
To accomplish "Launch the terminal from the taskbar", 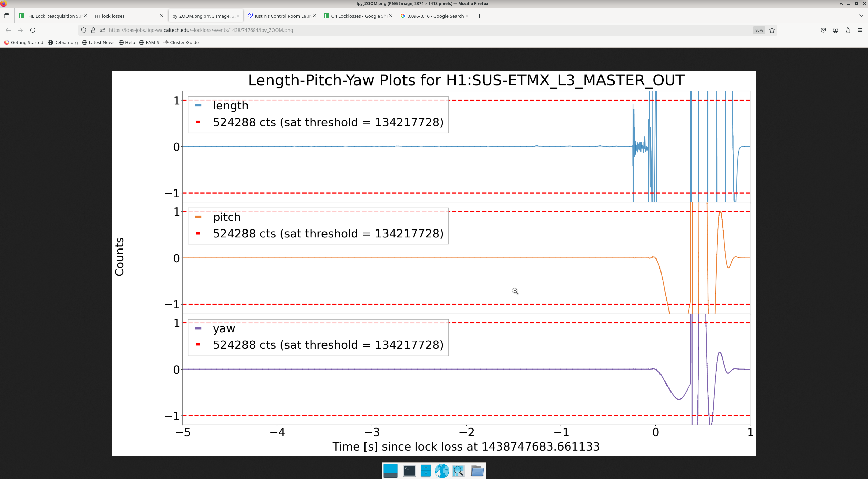I will click(x=409, y=471).
